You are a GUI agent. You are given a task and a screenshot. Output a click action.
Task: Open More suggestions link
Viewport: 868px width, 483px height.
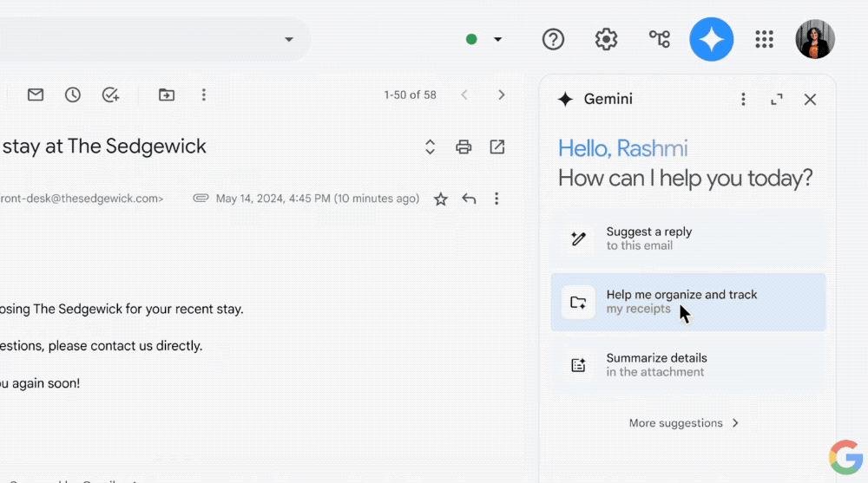684,422
